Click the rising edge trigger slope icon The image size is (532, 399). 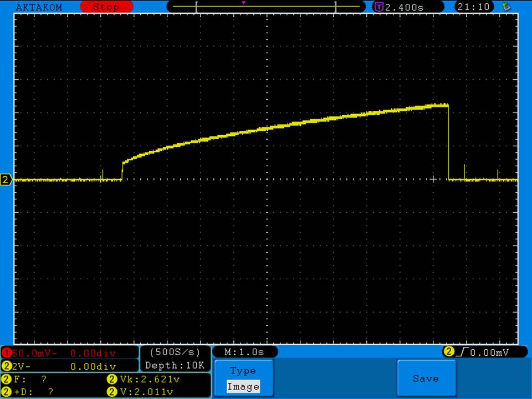point(461,352)
